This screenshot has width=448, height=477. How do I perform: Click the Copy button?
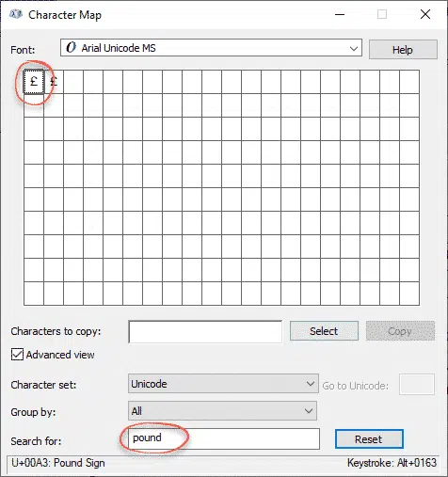click(400, 331)
